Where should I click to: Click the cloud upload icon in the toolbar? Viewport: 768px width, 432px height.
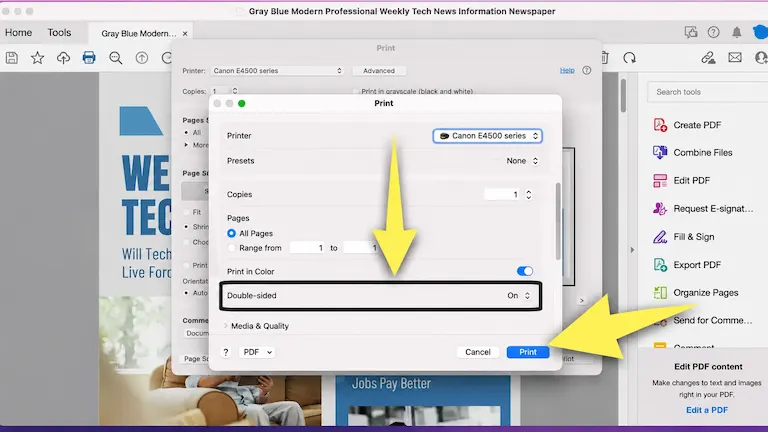63,58
